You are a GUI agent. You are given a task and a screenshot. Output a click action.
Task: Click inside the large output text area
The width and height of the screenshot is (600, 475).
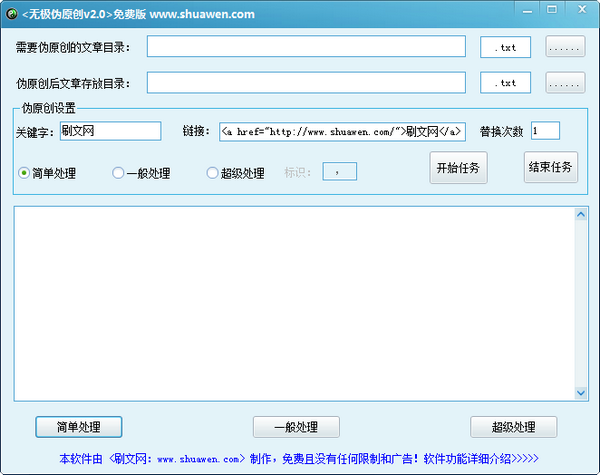click(x=295, y=304)
